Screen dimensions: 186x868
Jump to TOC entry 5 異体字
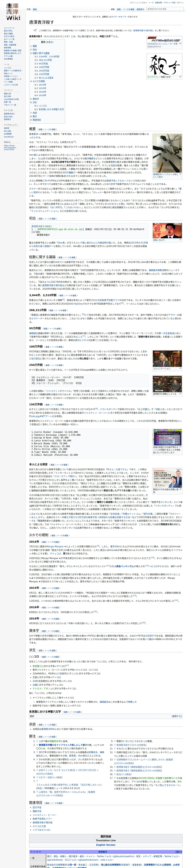tap(35, 99)
